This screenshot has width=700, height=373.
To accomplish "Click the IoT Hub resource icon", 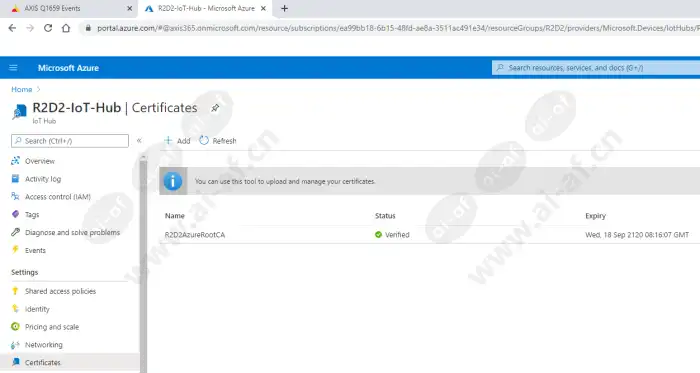I will coord(19,112).
